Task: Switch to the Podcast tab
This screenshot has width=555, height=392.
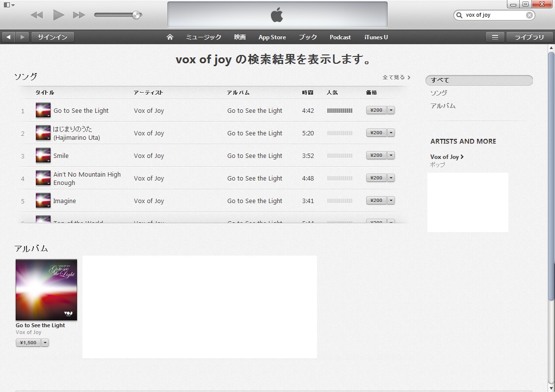Action: (340, 37)
